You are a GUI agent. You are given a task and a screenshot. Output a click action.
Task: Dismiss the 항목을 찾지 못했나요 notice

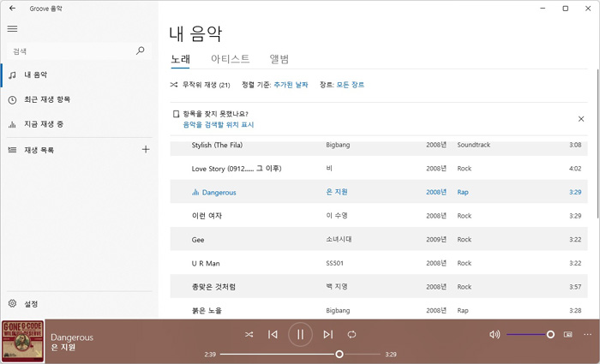pos(581,119)
